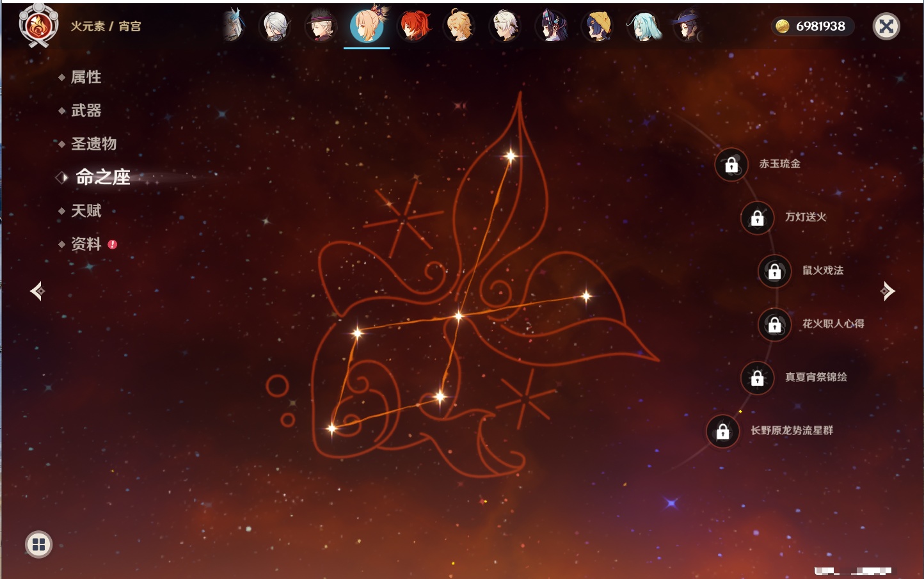The width and height of the screenshot is (924, 579).
Task: Select the blond Traveler portrait
Action: [459, 26]
